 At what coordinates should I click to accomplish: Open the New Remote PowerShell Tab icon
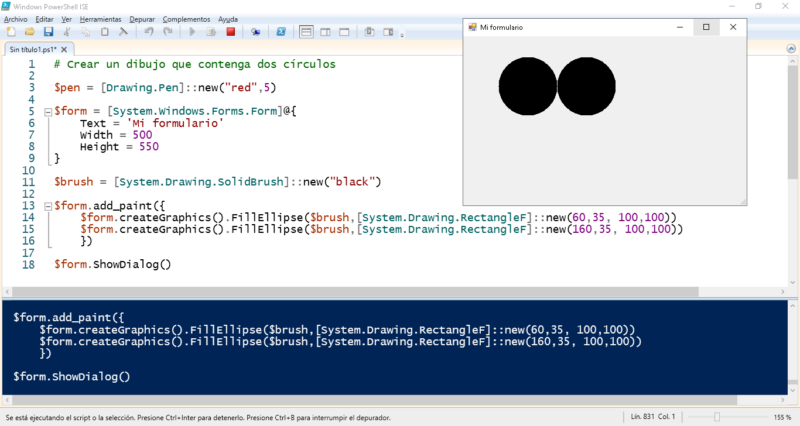pyautogui.click(x=256, y=32)
